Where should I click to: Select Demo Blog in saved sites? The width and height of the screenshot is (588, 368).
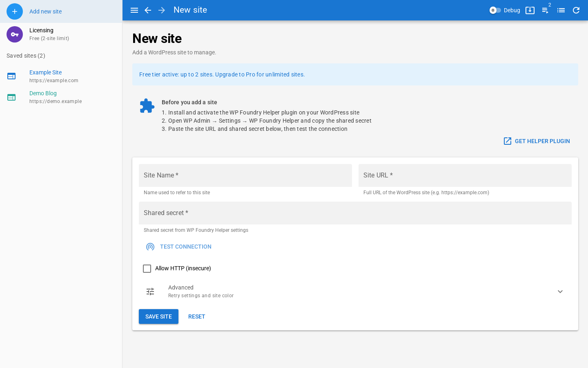61,97
